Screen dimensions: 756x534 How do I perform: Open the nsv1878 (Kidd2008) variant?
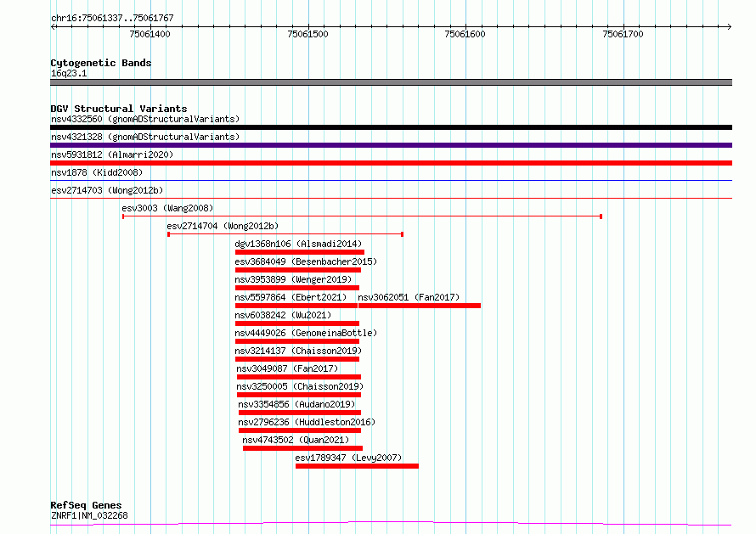click(97, 172)
